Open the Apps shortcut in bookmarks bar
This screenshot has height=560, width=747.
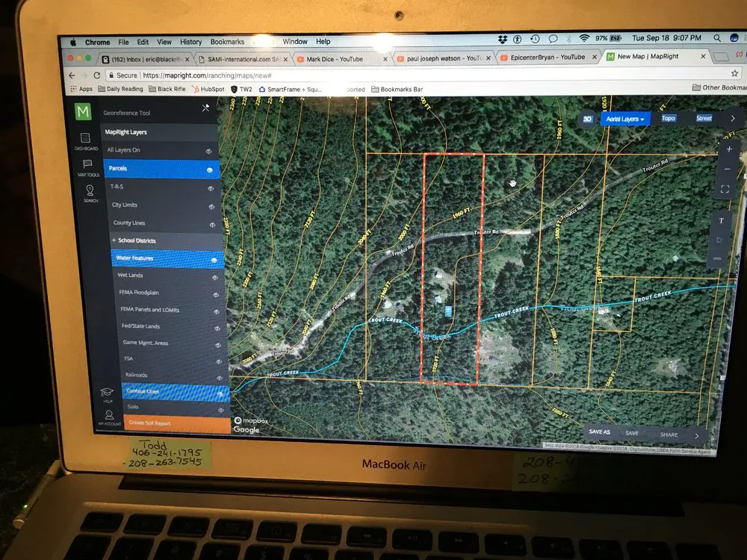pos(81,89)
